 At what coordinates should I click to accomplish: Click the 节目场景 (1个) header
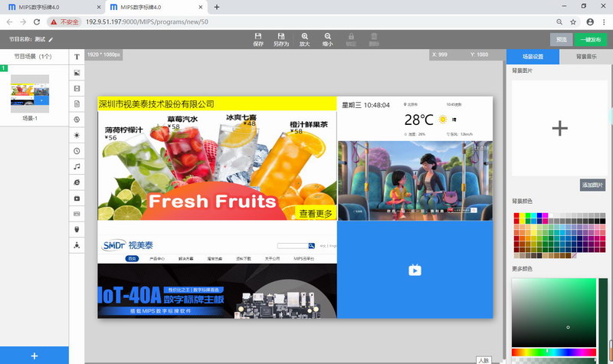point(33,57)
